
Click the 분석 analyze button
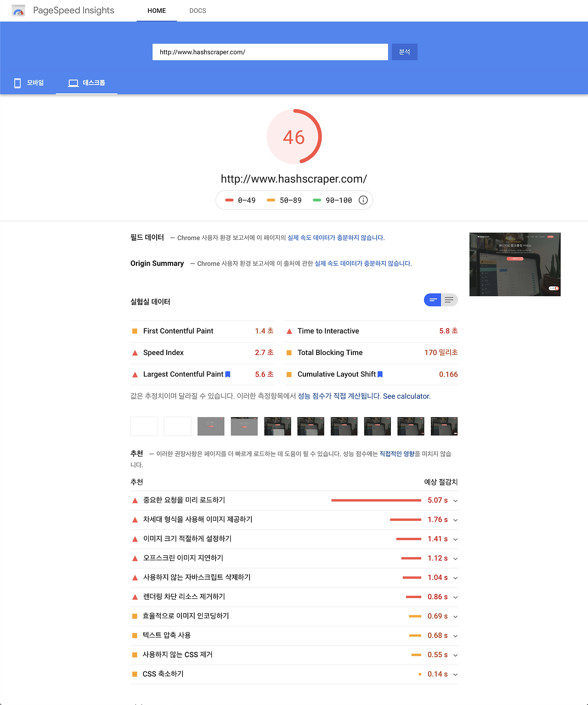(x=404, y=52)
